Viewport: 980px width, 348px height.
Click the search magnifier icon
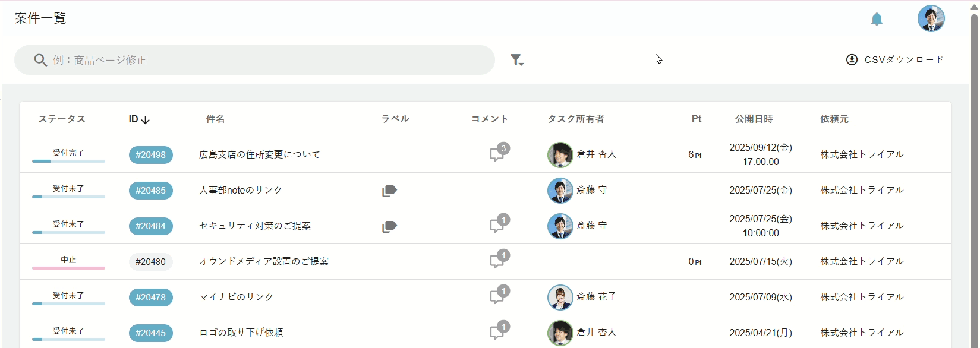click(40, 60)
